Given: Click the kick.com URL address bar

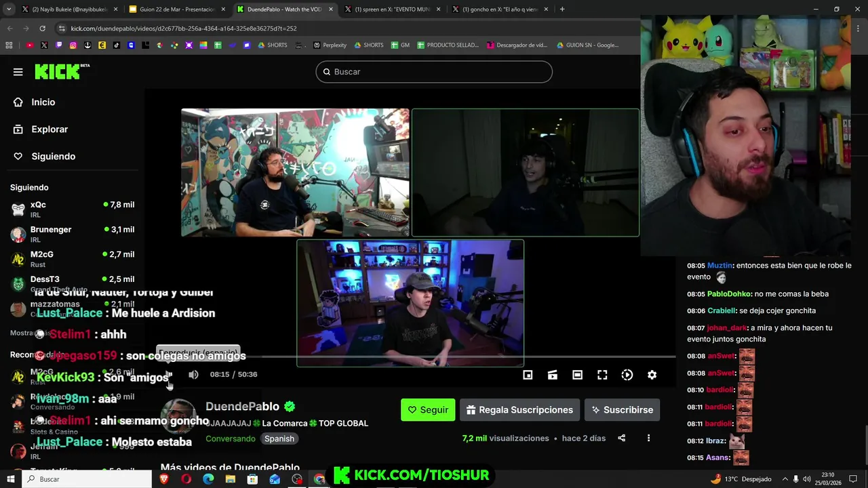Looking at the screenshot, I should click(346, 28).
